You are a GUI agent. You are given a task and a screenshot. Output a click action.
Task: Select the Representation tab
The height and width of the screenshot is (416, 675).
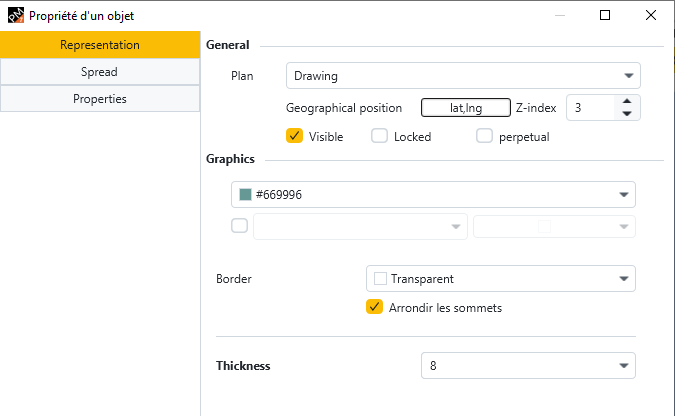coord(100,45)
